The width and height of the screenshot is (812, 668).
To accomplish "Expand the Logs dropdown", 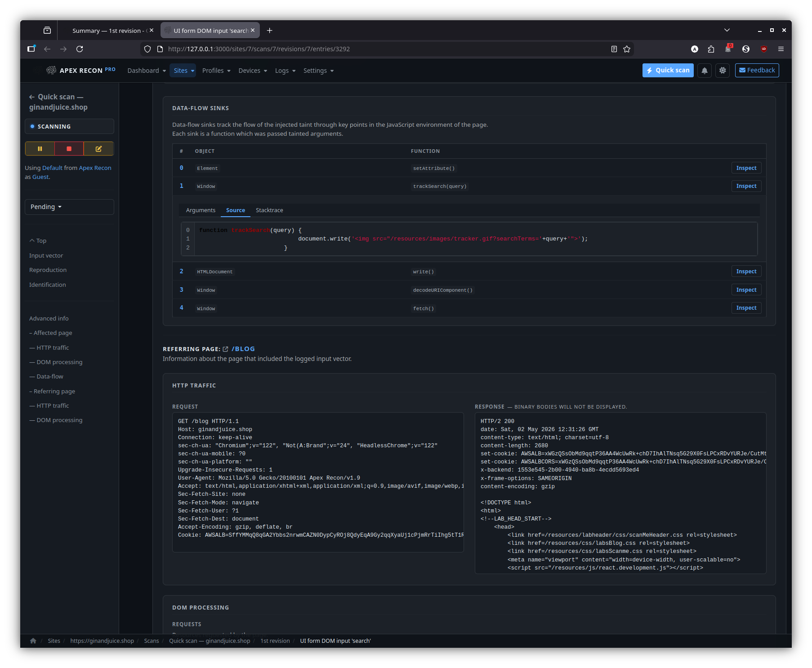I will click(285, 71).
